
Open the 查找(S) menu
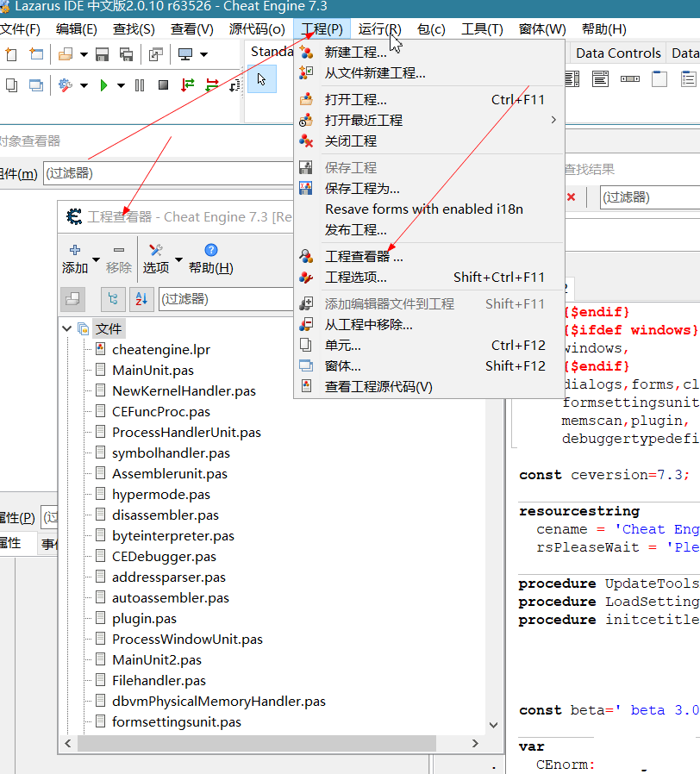pyautogui.click(x=134, y=29)
